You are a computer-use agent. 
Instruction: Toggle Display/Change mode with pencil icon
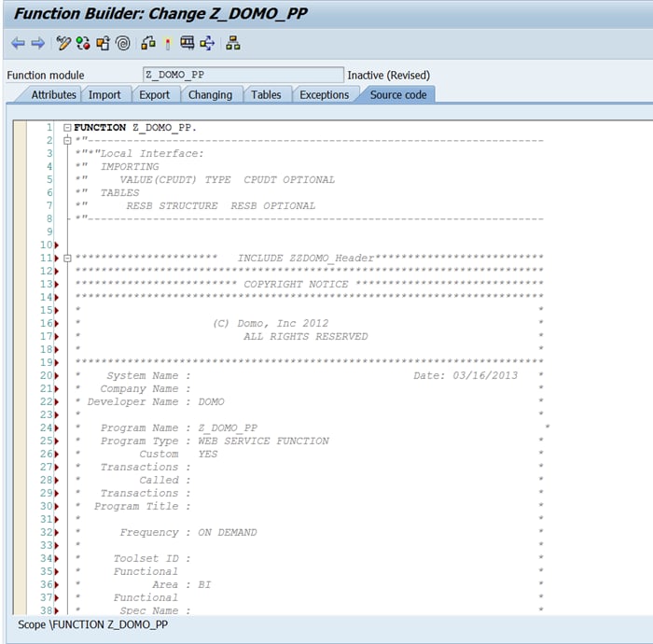63,43
